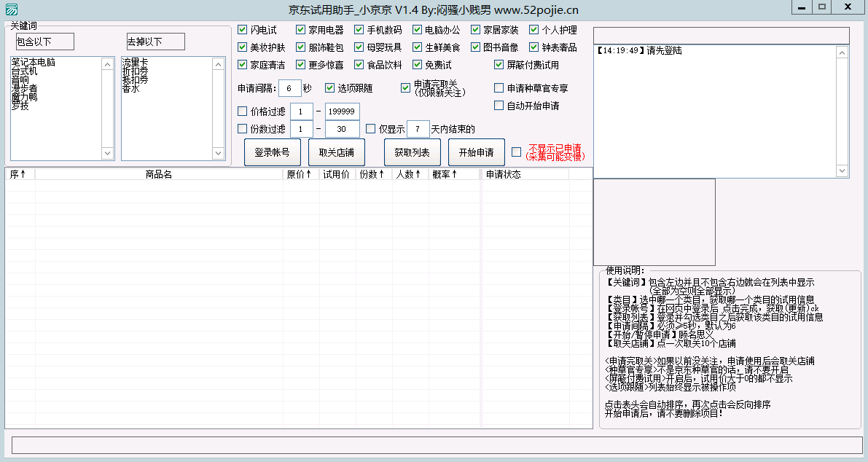This screenshot has width=868, height=462.
Task: Uncheck the 家庭清洁 category
Action: [242, 65]
